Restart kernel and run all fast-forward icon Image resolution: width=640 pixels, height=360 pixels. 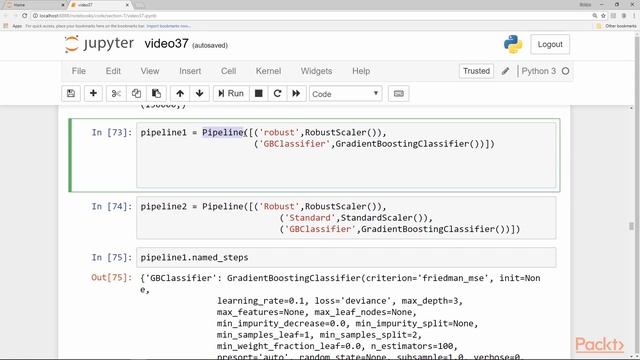coord(296,93)
